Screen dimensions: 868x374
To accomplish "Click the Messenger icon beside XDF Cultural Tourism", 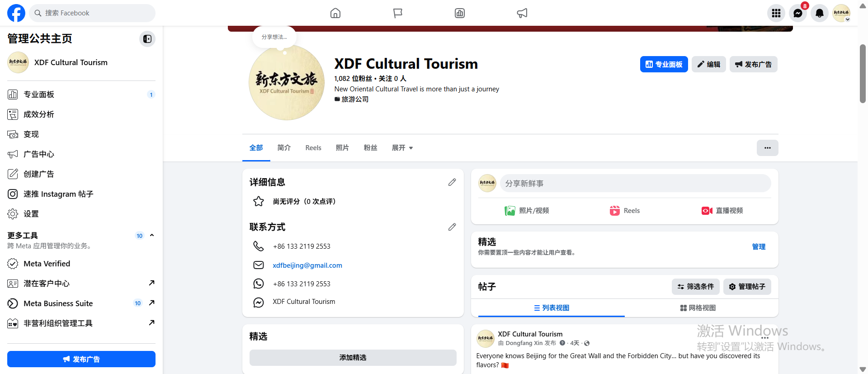I will tap(259, 303).
